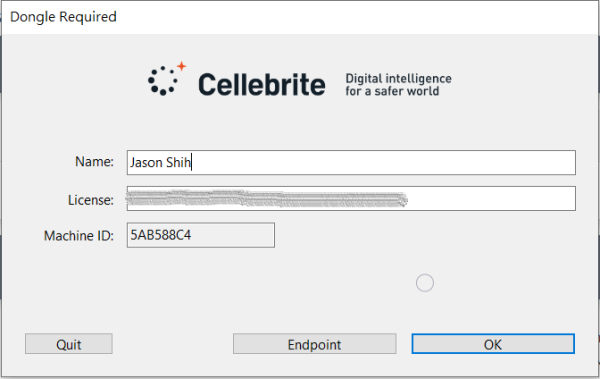Open the Endpoint settings button
The width and height of the screenshot is (600, 379).
[315, 344]
